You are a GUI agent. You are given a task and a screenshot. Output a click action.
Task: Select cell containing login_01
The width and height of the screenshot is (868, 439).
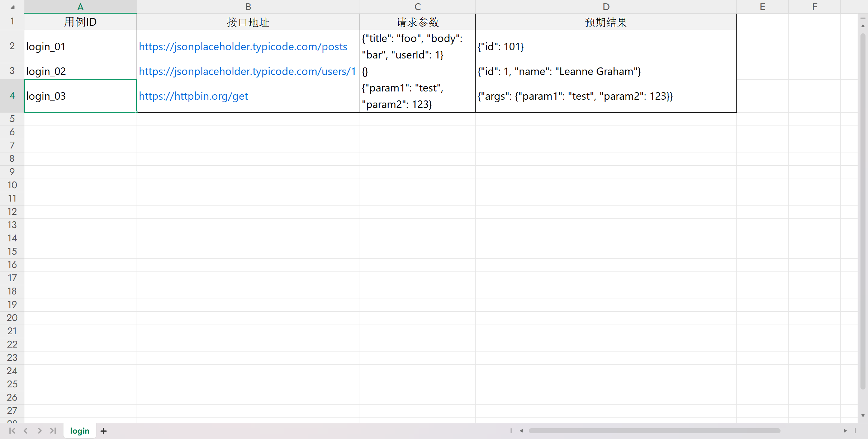point(80,47)
